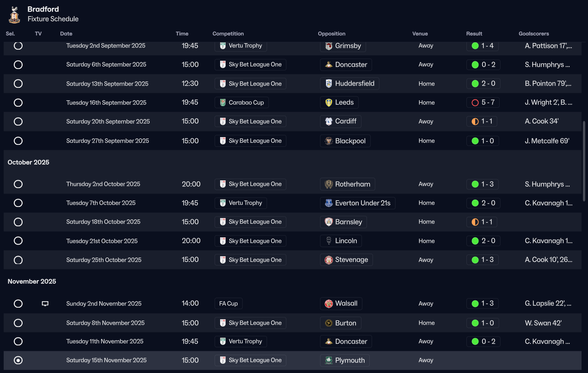Screen dimensions: 588x373
Task: Click the vertical scrollbar on the right
Action: coord(584,161)
